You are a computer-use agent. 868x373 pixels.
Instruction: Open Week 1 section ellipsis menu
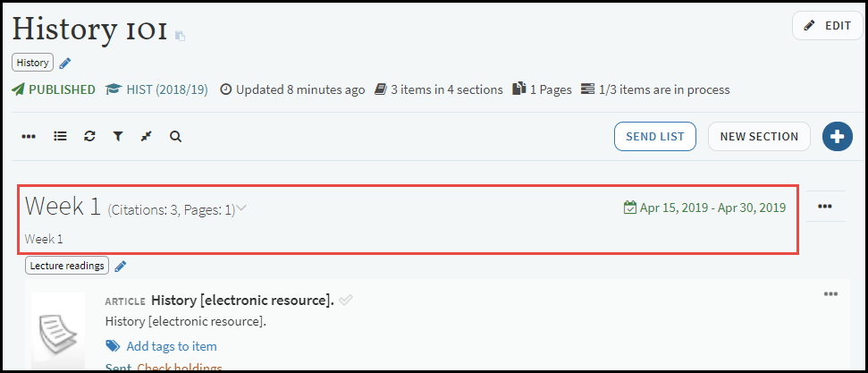pyautogui.click(x=825, y=206)
